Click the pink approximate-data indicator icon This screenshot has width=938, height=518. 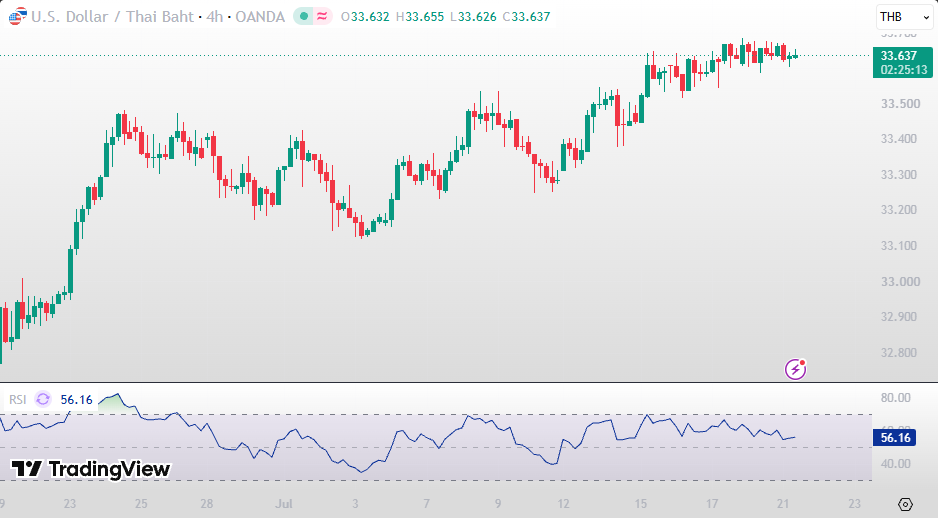tap(322, 17)
